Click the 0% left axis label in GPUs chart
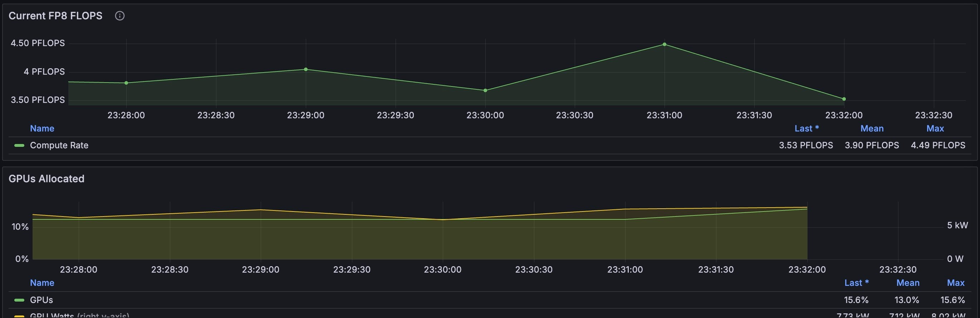Viewport: 980px width, 318px height. 22,259
